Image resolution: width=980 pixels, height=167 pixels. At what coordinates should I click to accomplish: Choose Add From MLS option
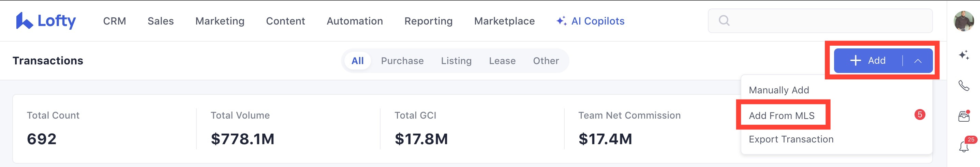[x=782, y=116]
